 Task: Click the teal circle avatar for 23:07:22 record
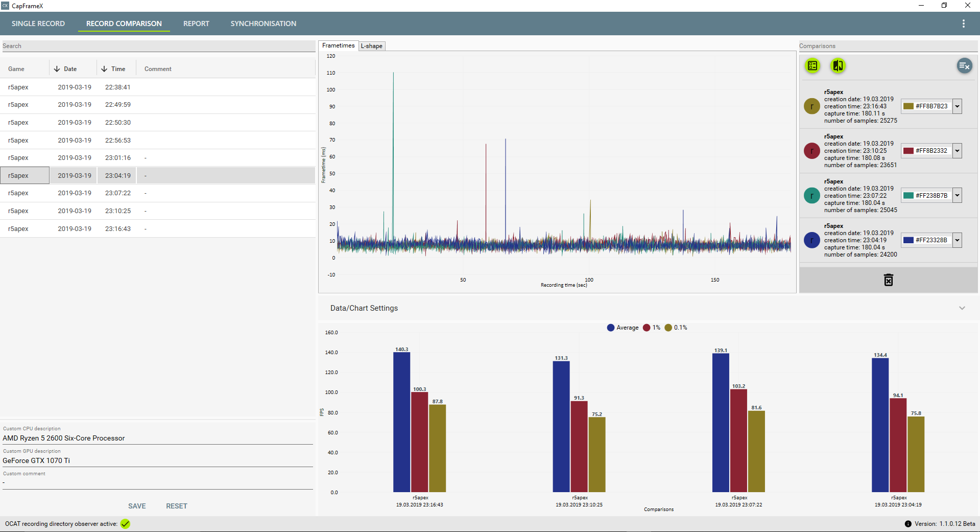[x=811, y=195]
